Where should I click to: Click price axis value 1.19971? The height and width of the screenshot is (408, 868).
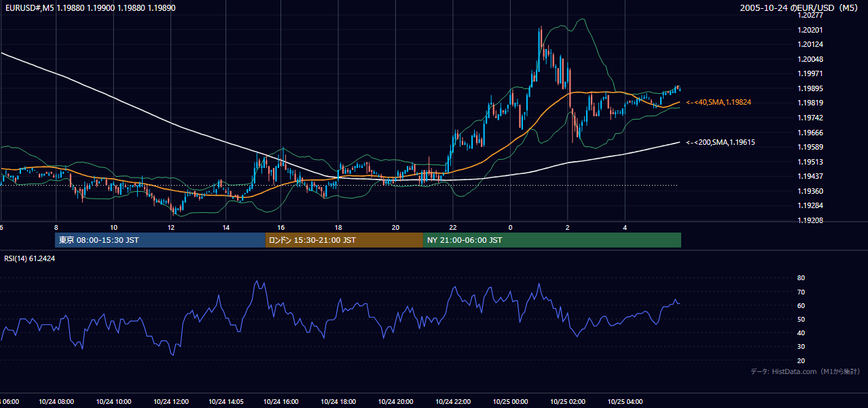811,73
